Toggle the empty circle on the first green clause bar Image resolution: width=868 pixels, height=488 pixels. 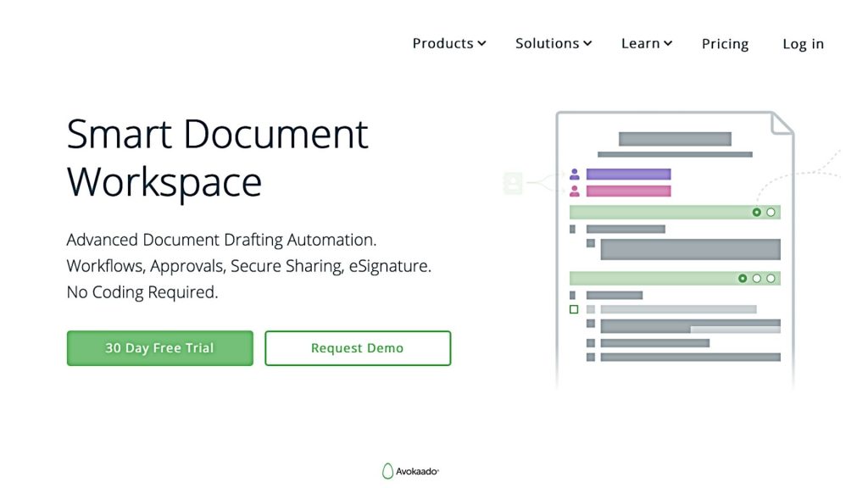(771, 213)
